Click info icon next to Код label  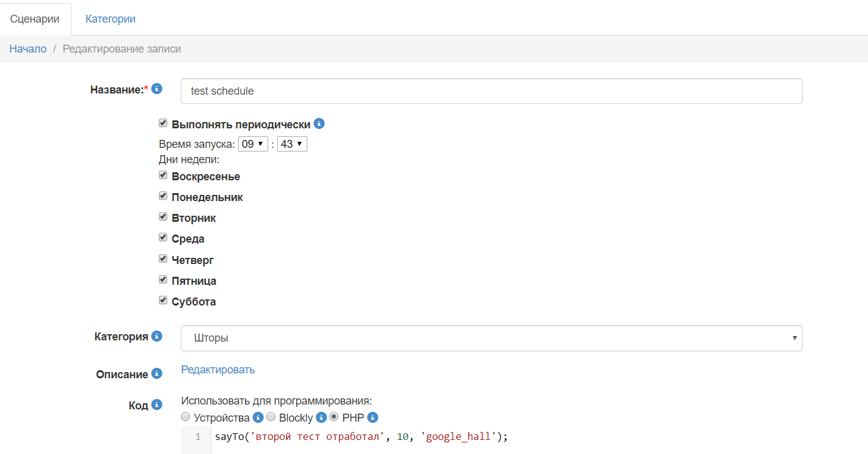coord(157,405)
